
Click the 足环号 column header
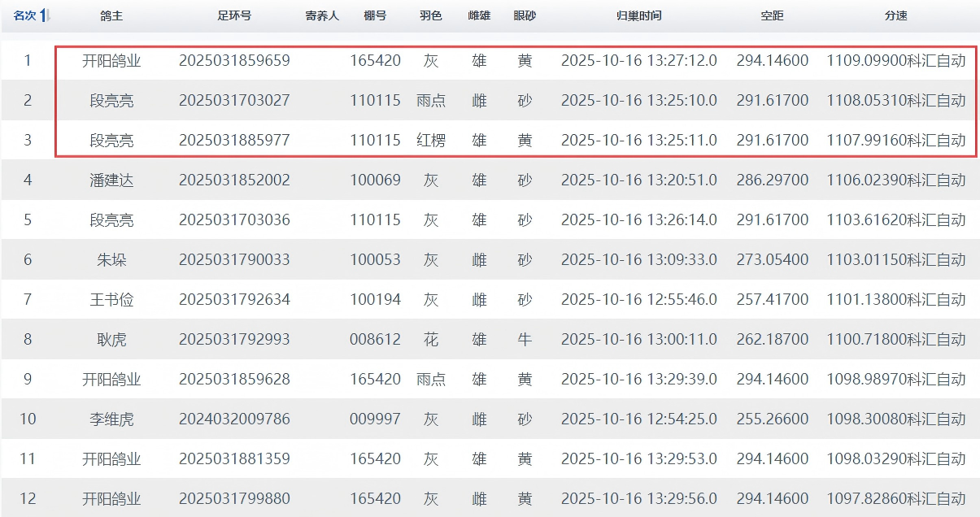pos(234,15)
